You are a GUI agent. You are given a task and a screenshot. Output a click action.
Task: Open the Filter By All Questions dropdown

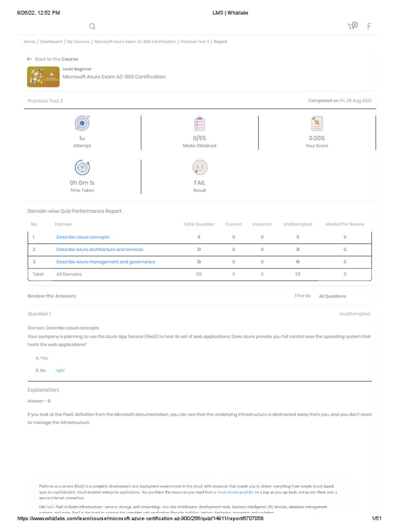point(332,296)
